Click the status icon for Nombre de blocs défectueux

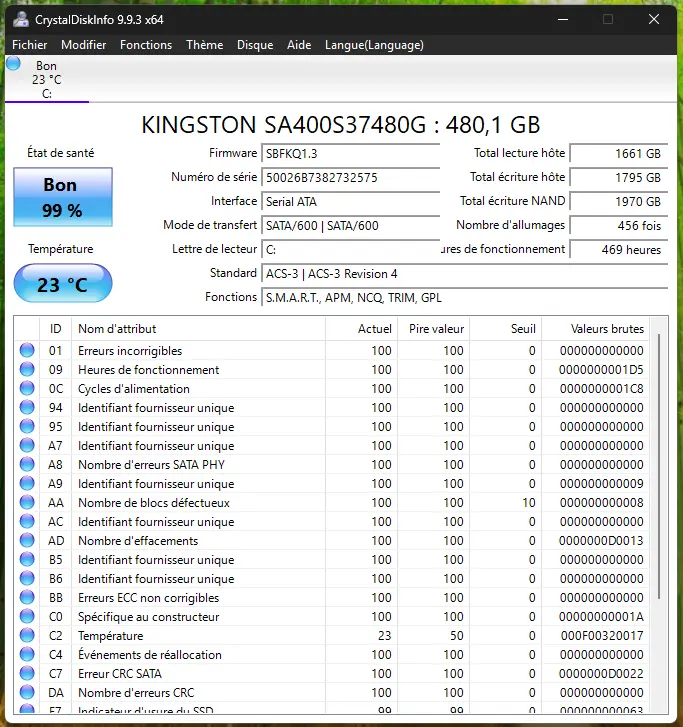tap(27, 502)
